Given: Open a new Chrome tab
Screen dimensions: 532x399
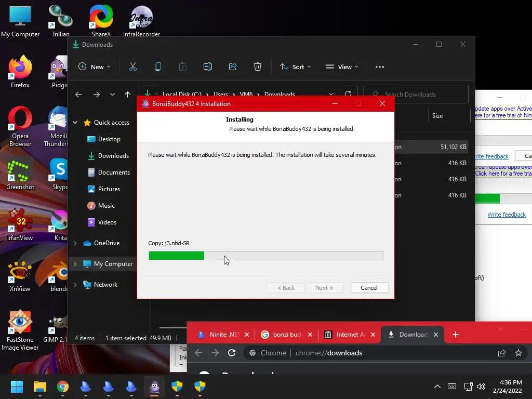Looking at the screenshot, I should 456,335.
